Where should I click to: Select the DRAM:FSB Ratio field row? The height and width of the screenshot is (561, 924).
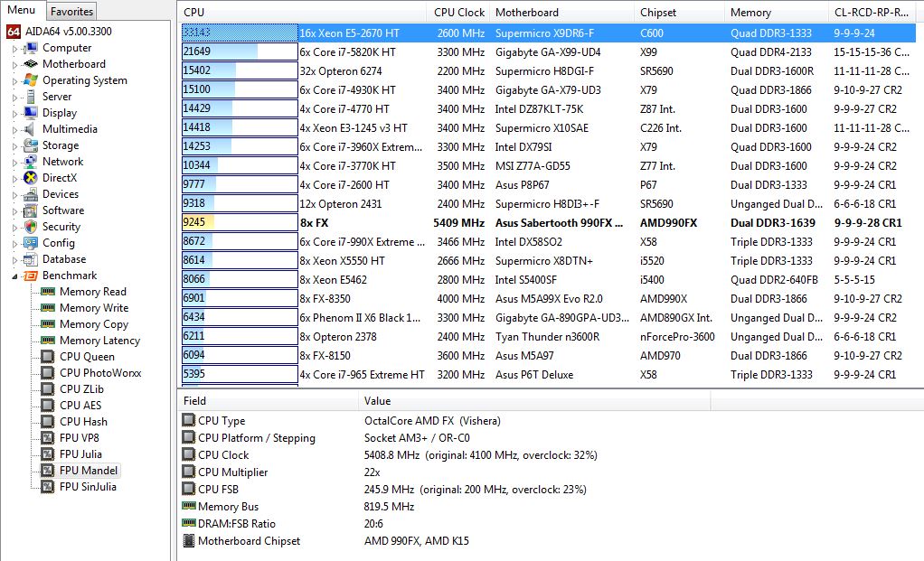coord(445,523)
